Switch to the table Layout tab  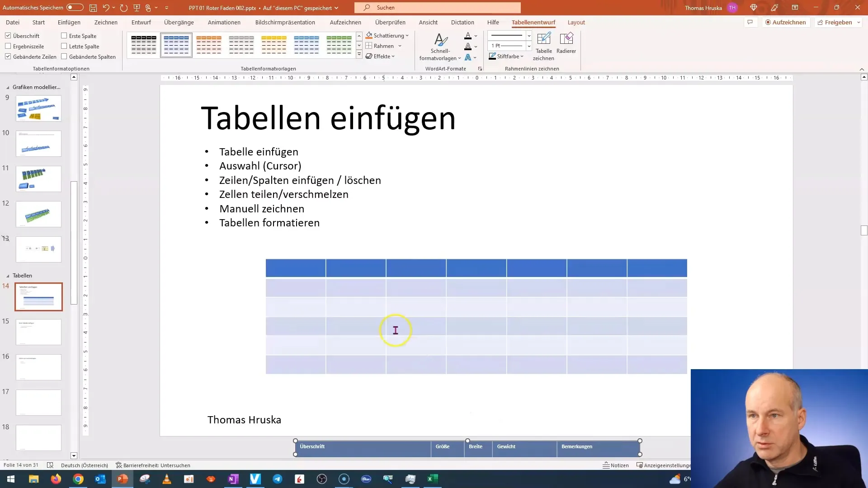point(576,22)
